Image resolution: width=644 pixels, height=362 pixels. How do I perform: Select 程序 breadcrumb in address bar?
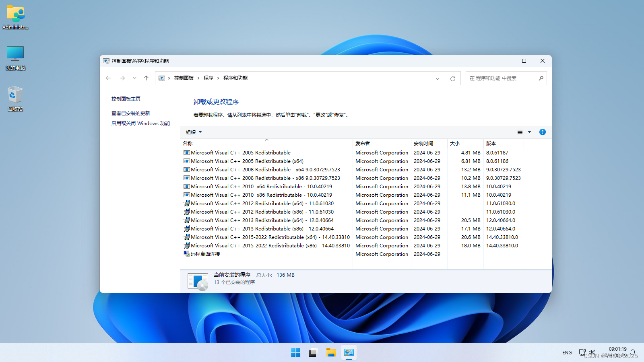click(208, 78)
